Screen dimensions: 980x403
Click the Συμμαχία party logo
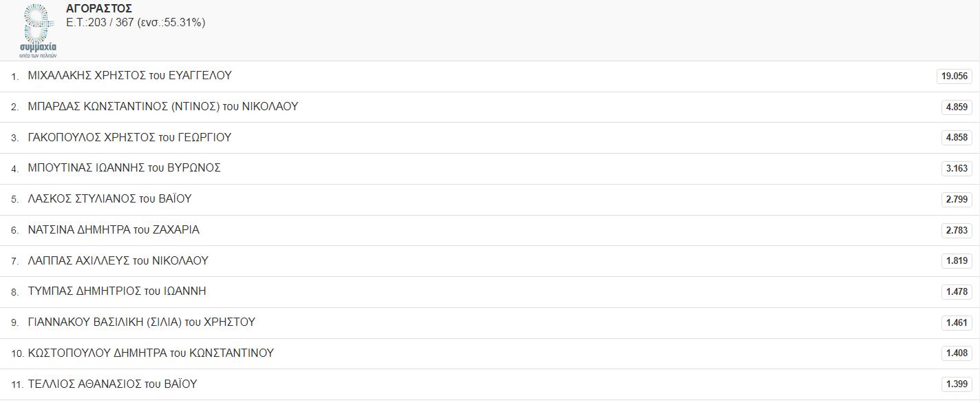pyautogui.click(x=39, y=31)
